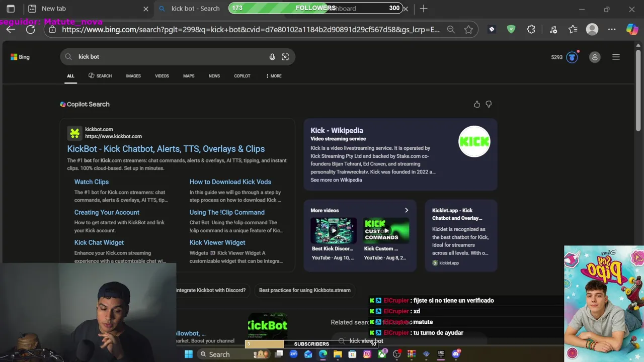Open Xbox app from the taskbar

point(382,354)
